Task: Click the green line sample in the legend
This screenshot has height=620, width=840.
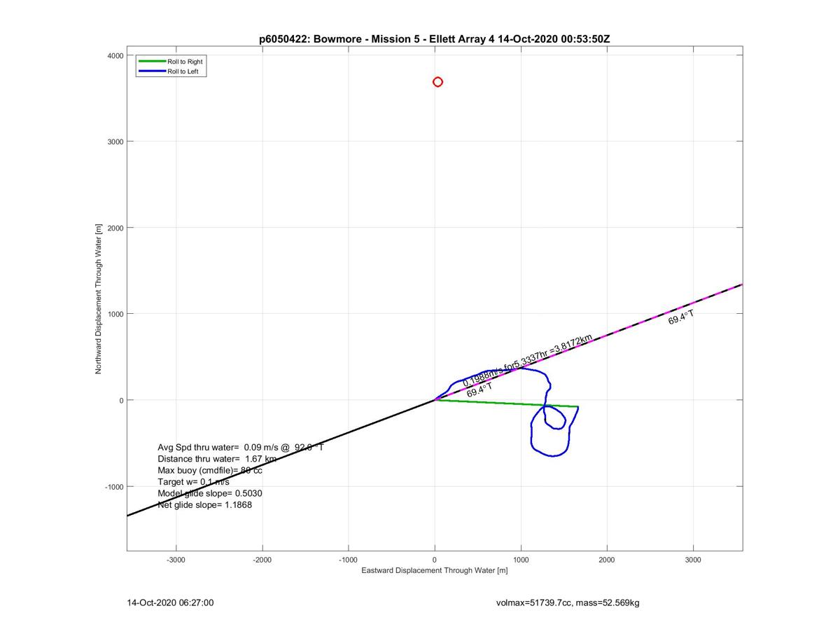Action: pos(153,62)
